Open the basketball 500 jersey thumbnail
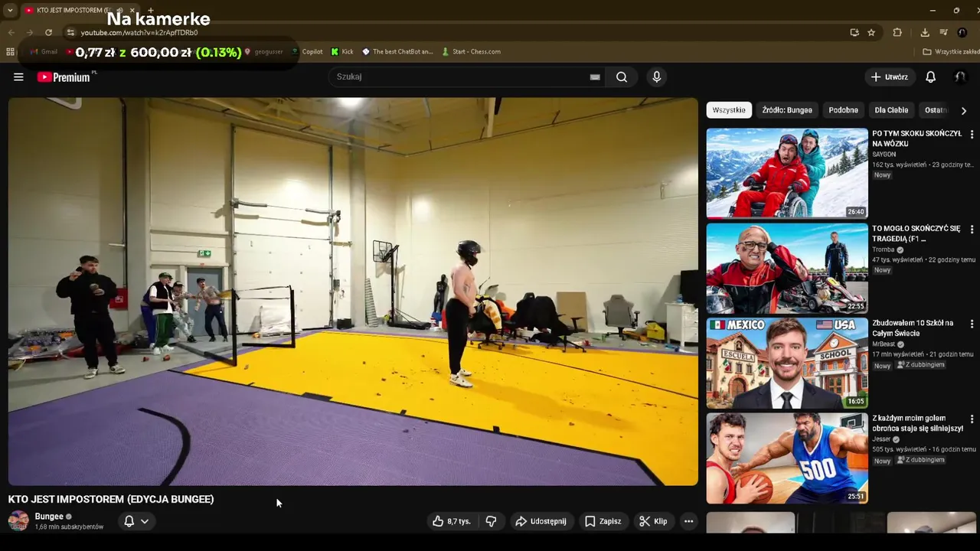This screenshot has height=551, width=980. point(787,458)
